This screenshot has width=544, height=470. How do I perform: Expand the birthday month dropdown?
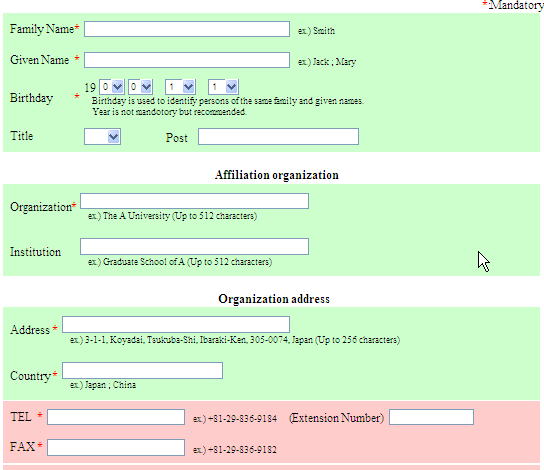point(180,87)
